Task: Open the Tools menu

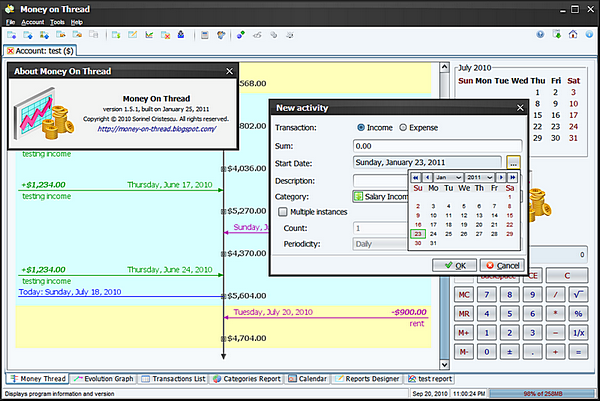Action: 57,22
